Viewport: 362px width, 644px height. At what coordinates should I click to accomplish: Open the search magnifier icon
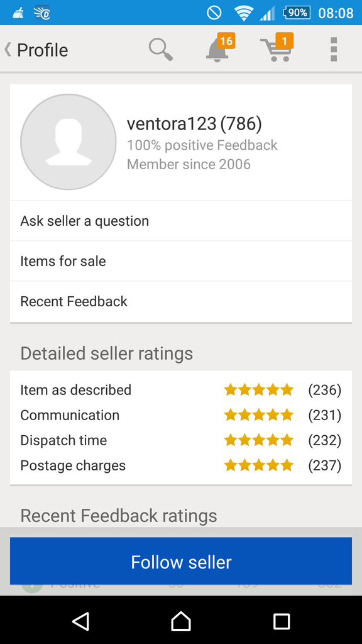click(x=160, y=50)
